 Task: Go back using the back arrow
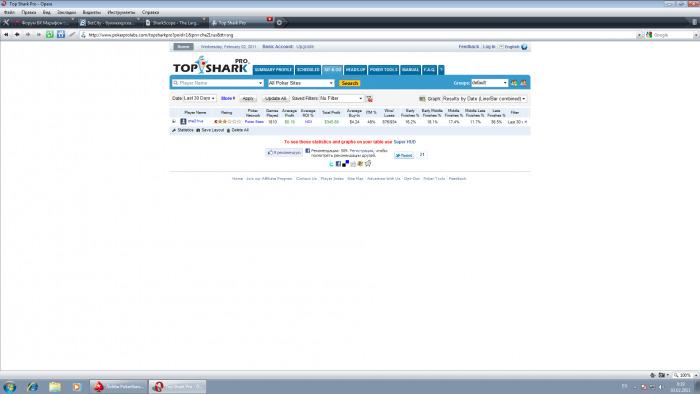coord(17,34)
